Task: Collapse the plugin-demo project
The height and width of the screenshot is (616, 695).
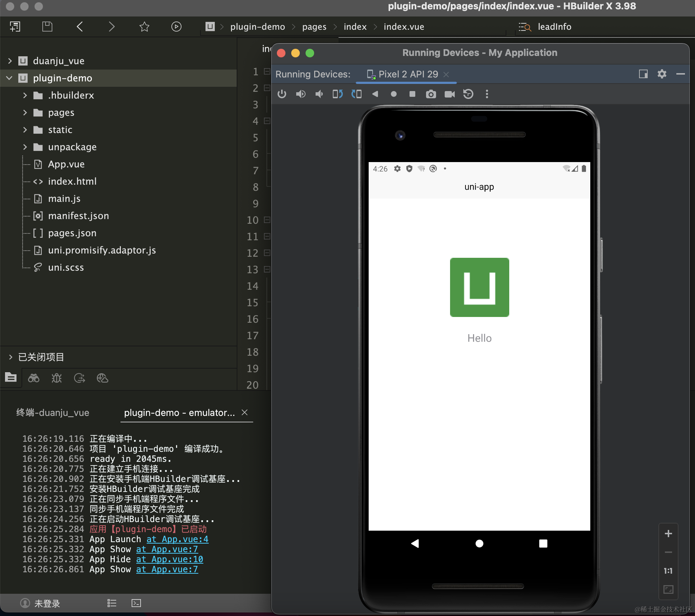Action: pyautogui.click(x=9, y=78)
